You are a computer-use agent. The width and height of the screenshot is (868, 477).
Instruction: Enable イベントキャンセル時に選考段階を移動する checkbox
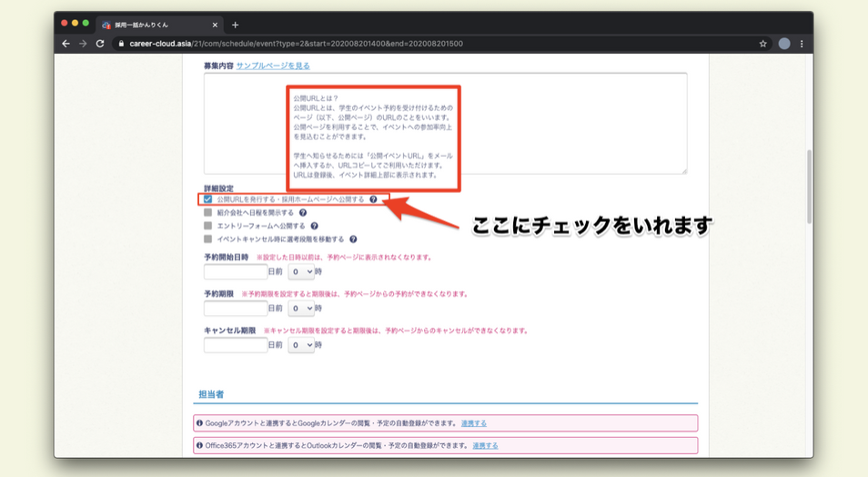[207, 238]
